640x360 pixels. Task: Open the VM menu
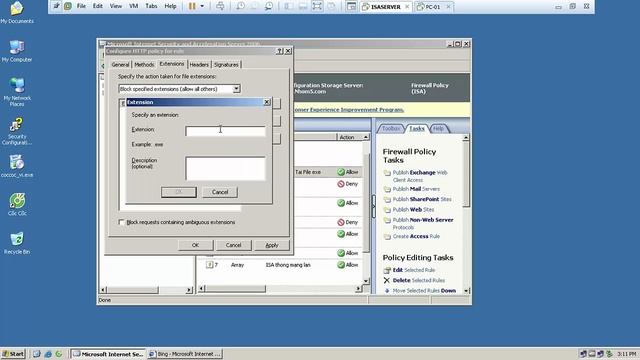pyautogui.click(x=133, y=6)
